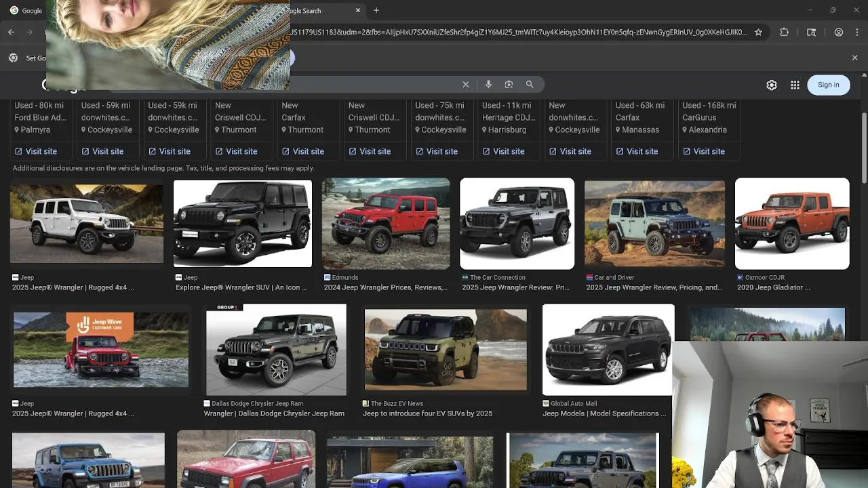Visit site for Used 75k mi Cockeysville listing
The height and width of the screenshot is (488, 868).
click(437, 151)
